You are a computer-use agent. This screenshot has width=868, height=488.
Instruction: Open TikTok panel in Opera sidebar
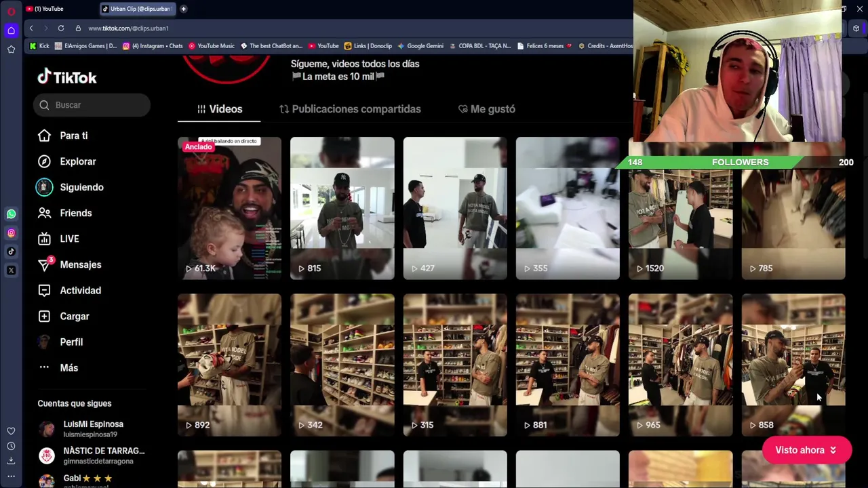(x=11, y=251)
